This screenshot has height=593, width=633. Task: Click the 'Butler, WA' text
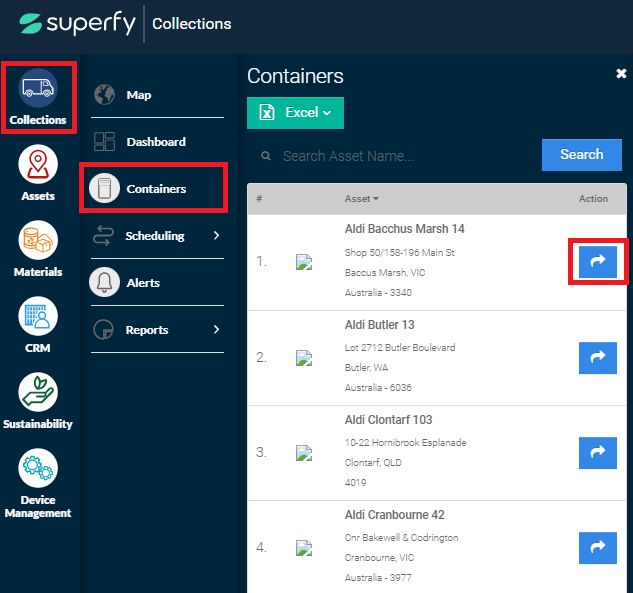click(x=366, y=368)
